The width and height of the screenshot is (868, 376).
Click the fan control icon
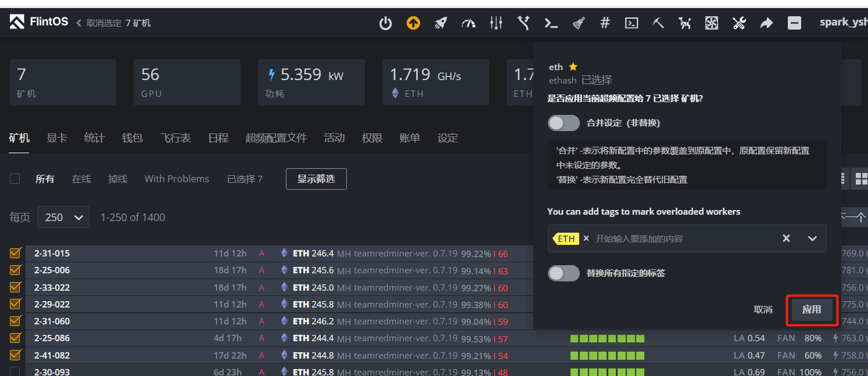(x=711, y=23)
